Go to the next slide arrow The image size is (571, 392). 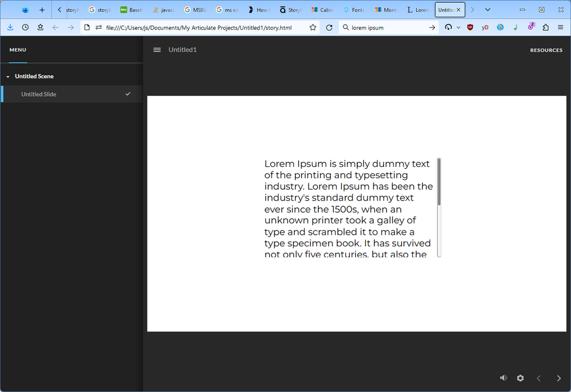(x=558, y=378)
